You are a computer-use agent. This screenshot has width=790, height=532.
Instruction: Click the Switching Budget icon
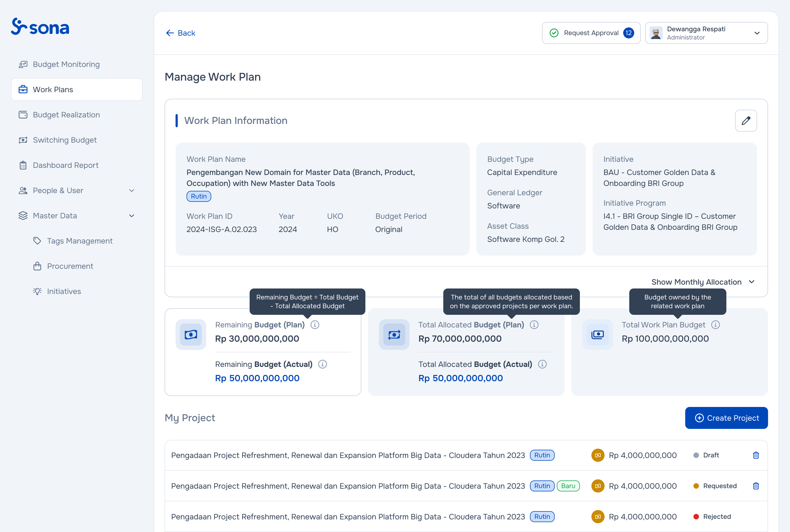[23, 140]
